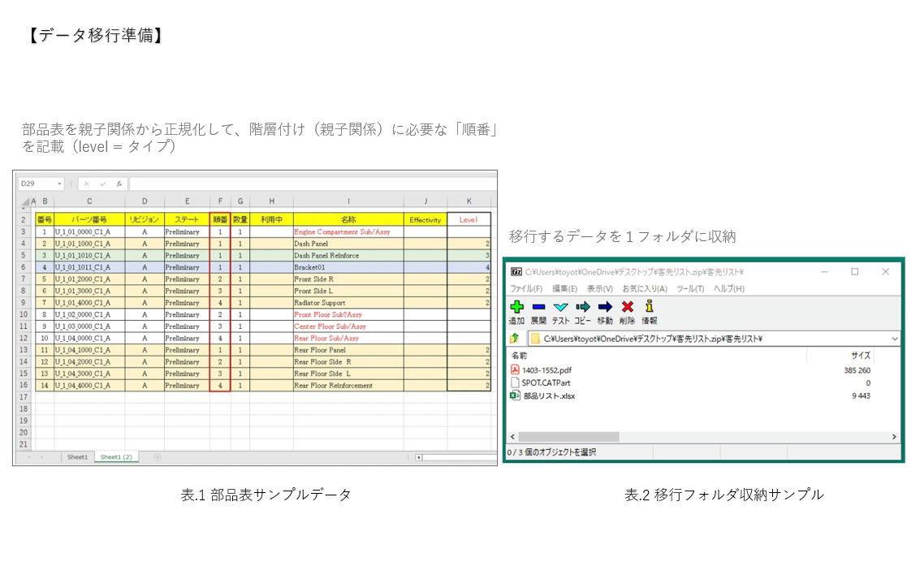Select the Rear Floor Reinforcement cell
Image resolution: width=920 pixels, height=588 pixels.
tap(348, 386)
